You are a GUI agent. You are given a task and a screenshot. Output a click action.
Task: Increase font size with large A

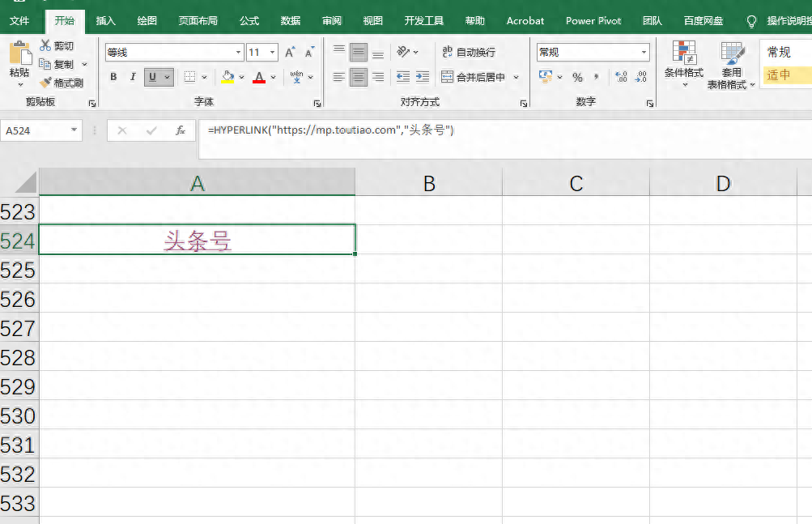(x=290, y=52)
